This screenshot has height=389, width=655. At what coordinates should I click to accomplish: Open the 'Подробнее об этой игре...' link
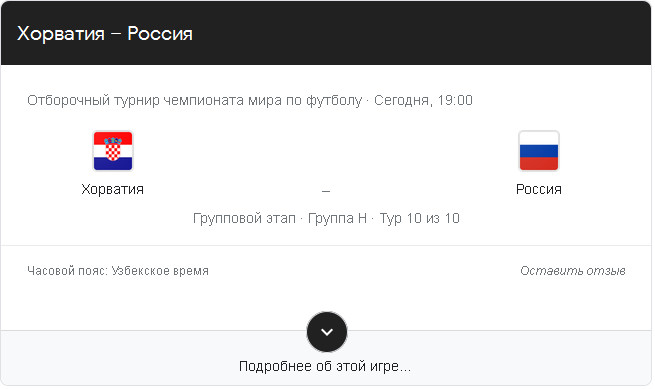tap(325, 366)
